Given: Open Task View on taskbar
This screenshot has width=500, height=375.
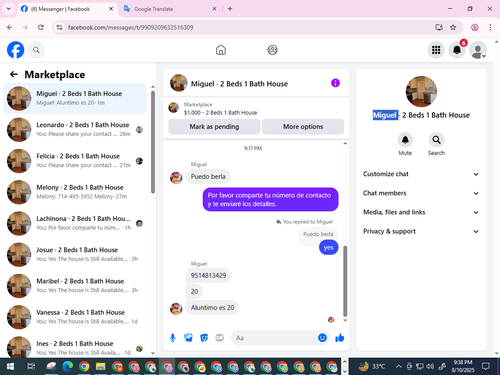Looking at the screenshot, I should point(31,367).
